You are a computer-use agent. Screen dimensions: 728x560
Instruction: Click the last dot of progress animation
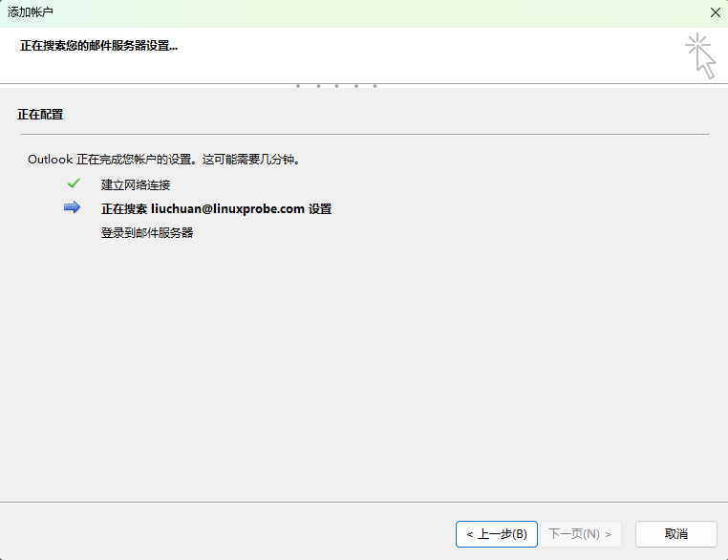pos(375,86)
